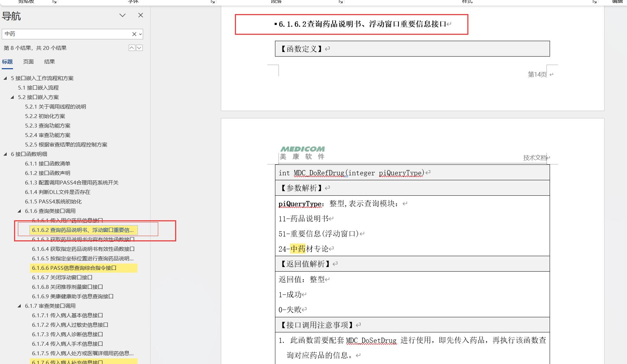The image size is (627, 364).
Task: Jump to heading 5.2.5 根据审查结果的流程控制方案
Action: 66,145
